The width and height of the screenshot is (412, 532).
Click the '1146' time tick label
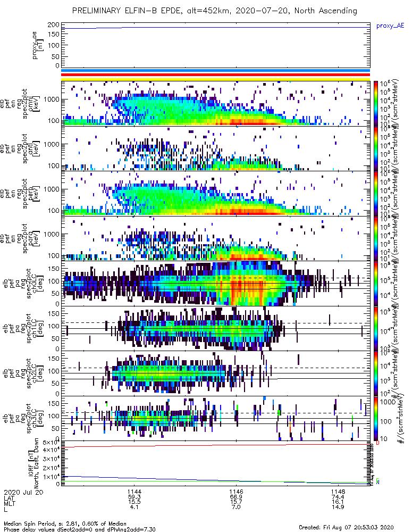coord(236,492)
